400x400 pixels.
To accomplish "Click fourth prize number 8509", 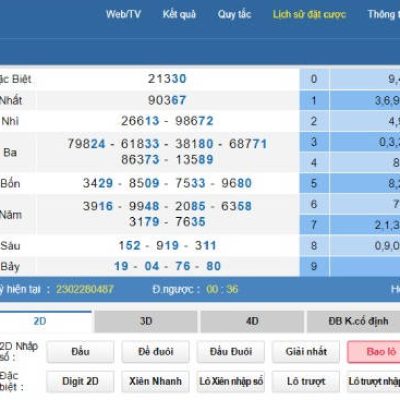I will coord(144,183).
